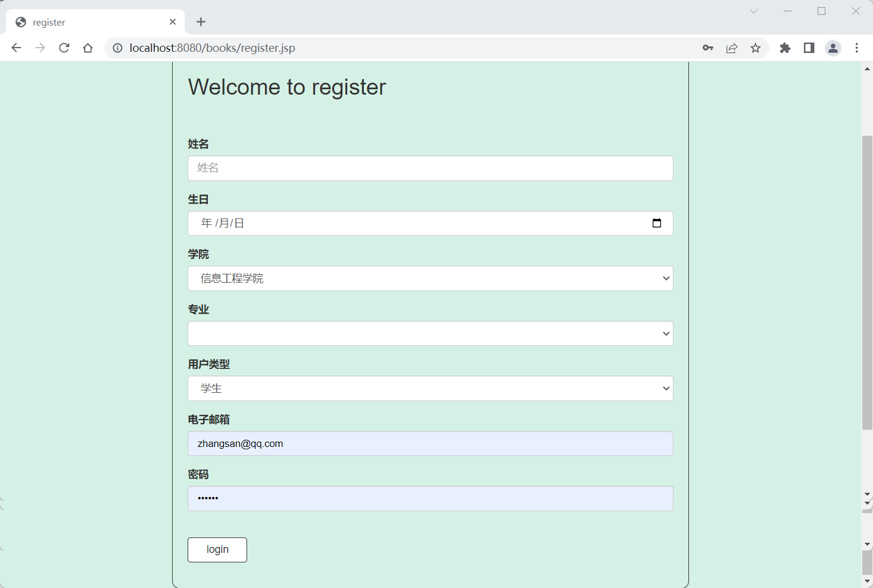Click the address bar URL
873x588 pixels.
(x=213, y=48)
